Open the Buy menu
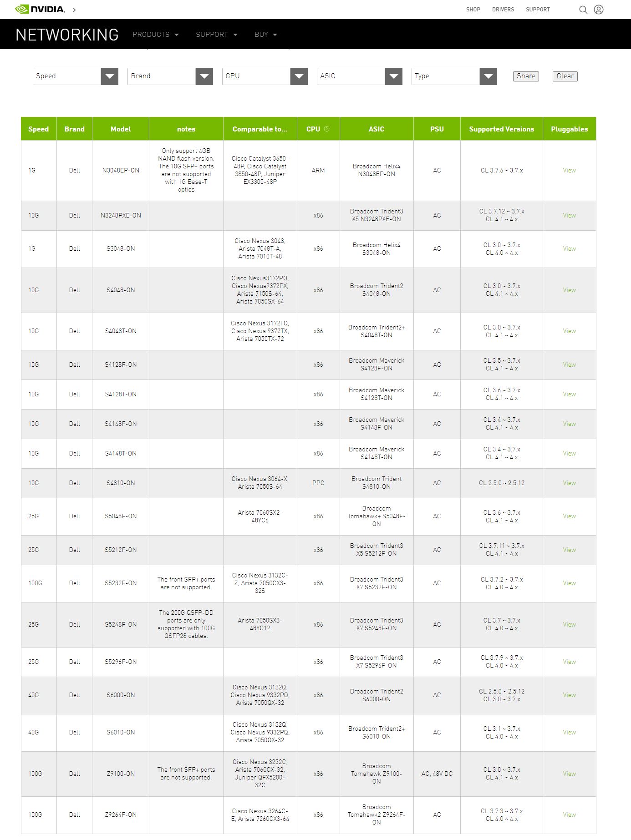 [265, 35]
